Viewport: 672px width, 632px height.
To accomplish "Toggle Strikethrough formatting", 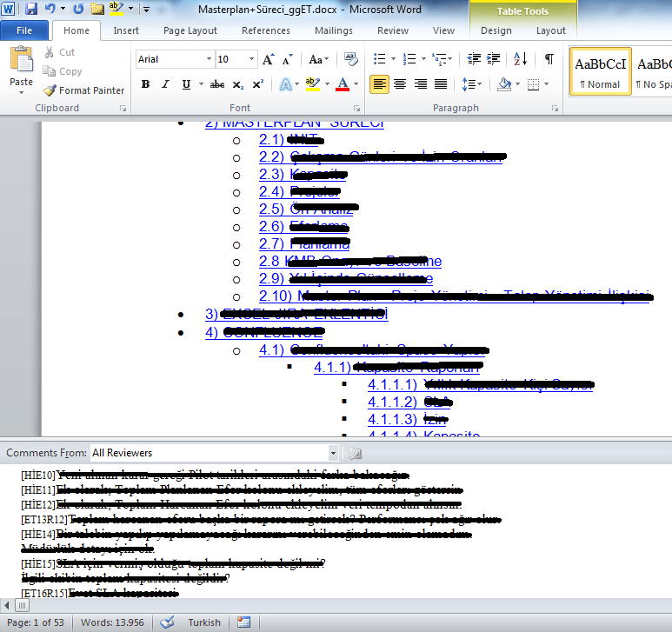I will [x=217, y=84].
